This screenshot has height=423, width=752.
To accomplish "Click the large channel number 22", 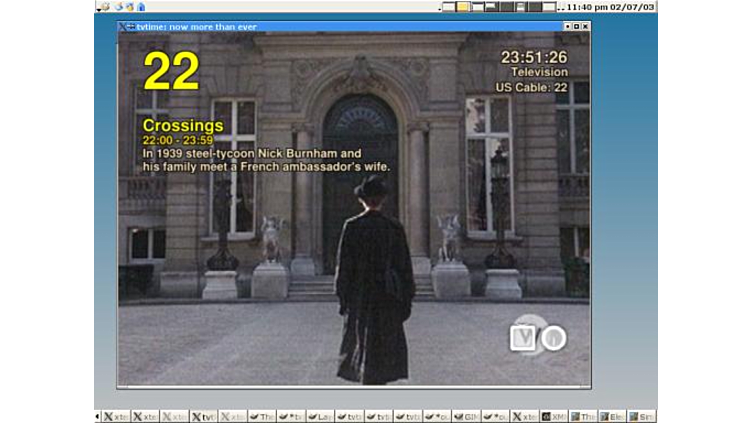I will (x=171, y=71).
